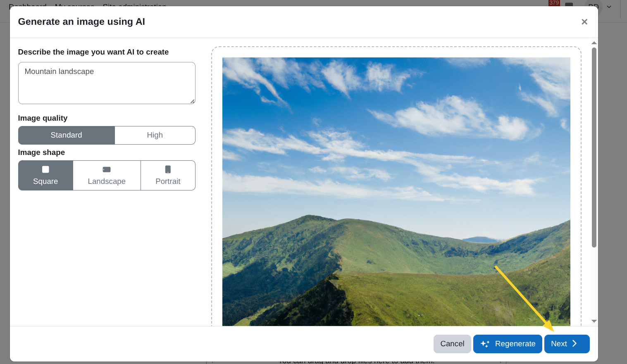This screenshot has width=627, height=364.
Task: Select the Square image shape icon
Action: [45, 169]
